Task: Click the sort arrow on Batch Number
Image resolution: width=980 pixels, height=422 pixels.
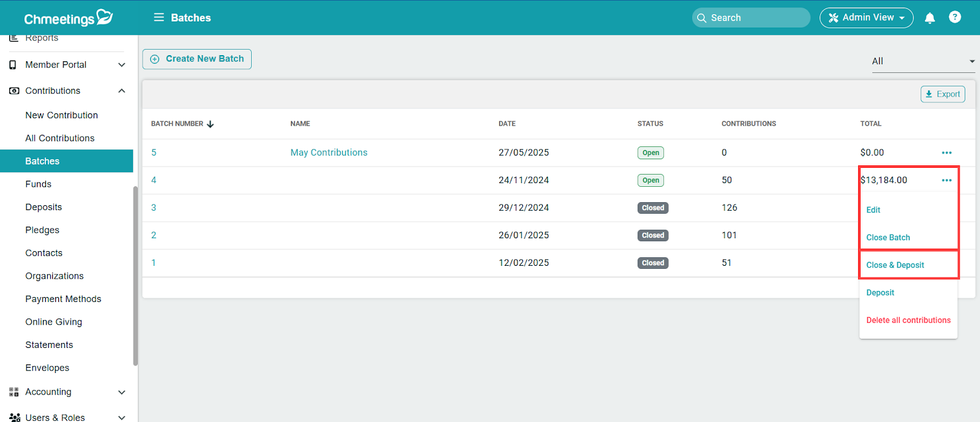Action: point(210,124)
